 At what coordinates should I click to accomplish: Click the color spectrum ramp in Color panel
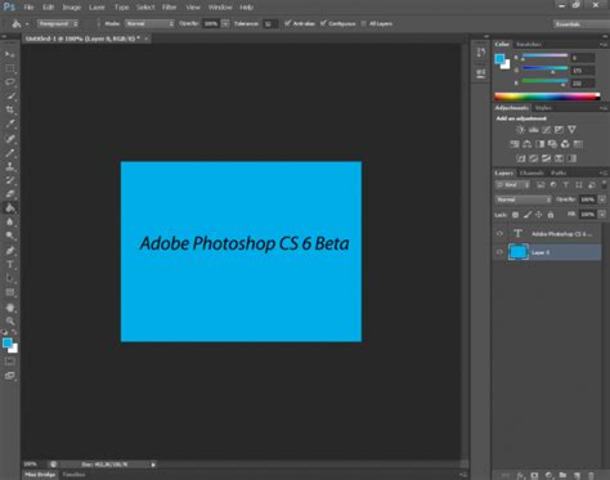coord(547,96)
